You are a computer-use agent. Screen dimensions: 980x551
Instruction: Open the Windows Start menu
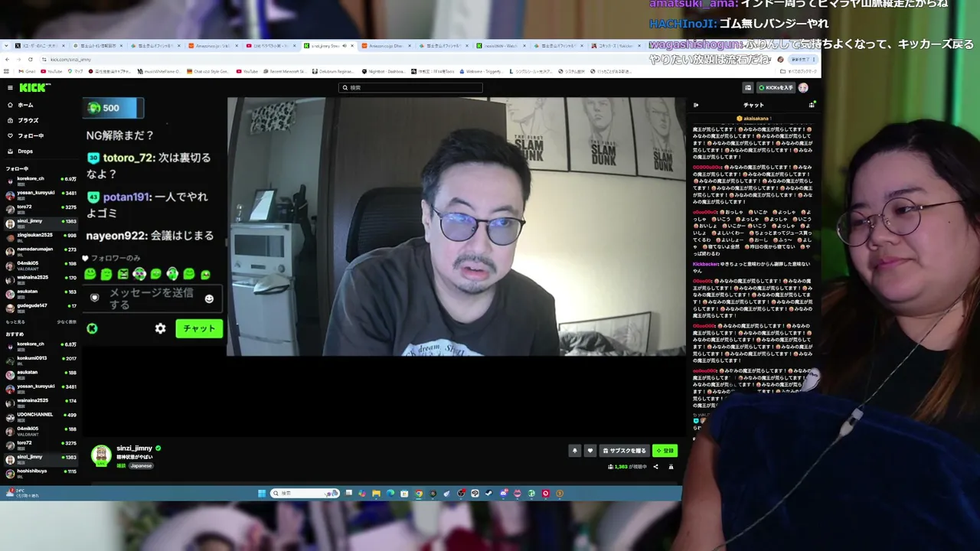pos(262,494)
